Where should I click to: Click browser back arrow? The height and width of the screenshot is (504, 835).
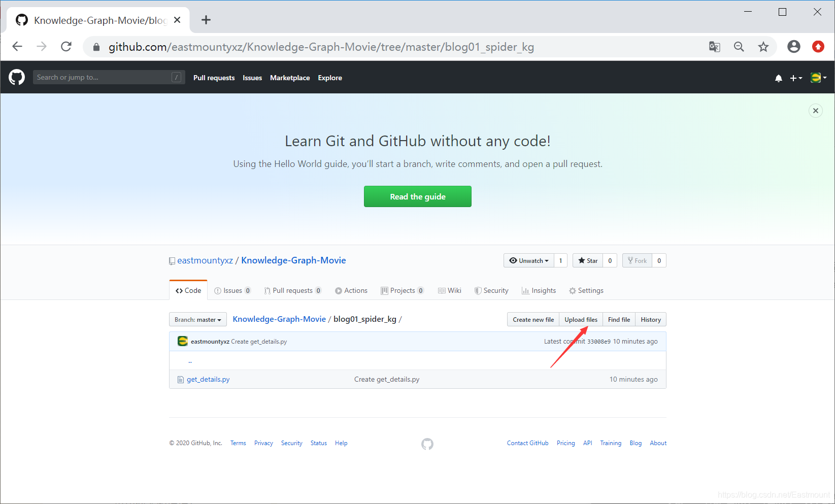(17, 47)
